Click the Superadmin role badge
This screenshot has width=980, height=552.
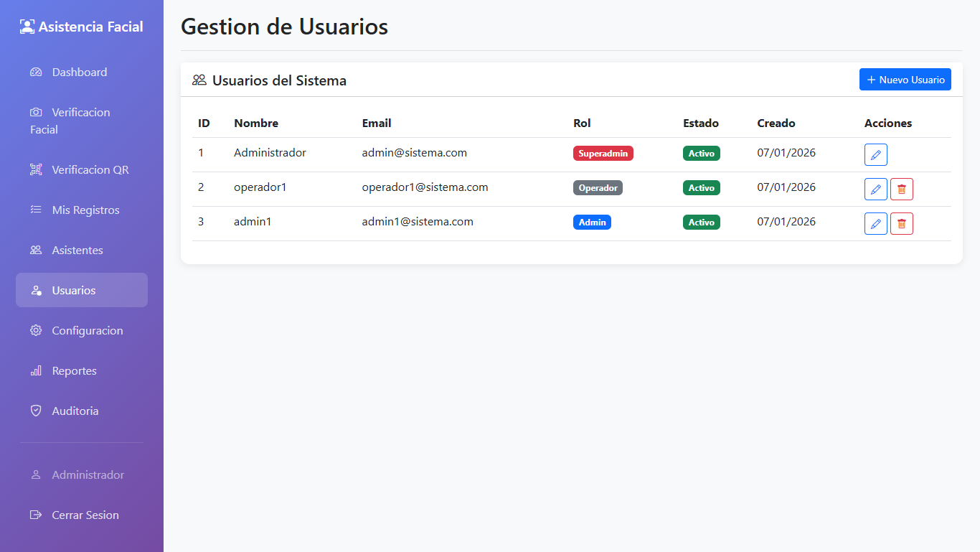coord(603,154)
